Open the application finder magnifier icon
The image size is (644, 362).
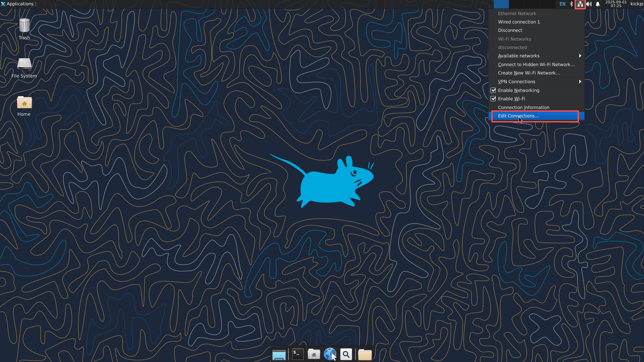[x=346, y=354]
